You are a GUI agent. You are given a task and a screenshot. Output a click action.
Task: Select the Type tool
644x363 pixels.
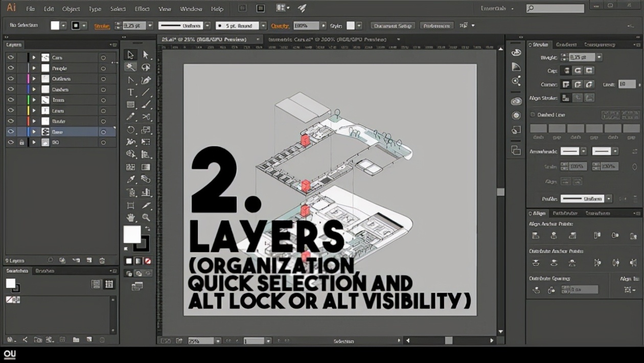click(x=130, y=92)
